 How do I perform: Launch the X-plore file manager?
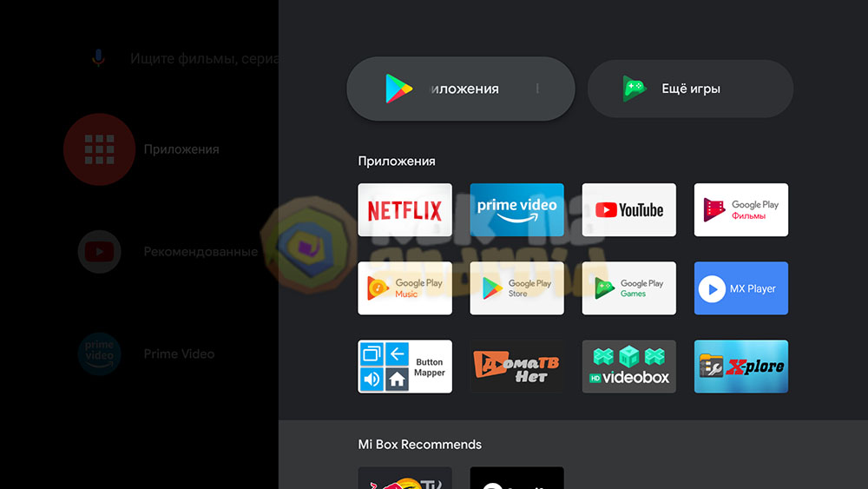[x=740, y=367]
